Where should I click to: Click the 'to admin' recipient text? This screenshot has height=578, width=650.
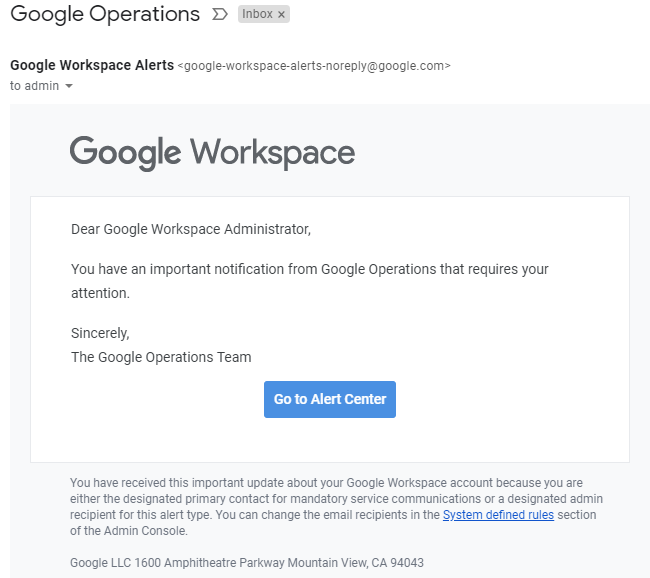(x=34, y=86)
